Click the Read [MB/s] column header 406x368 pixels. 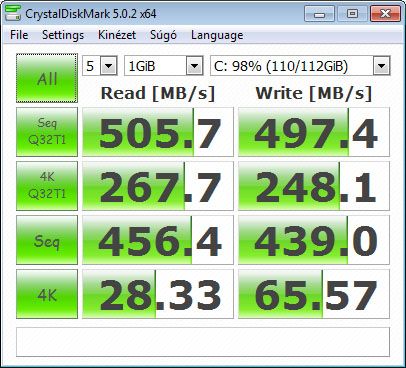tap(158, 93)
